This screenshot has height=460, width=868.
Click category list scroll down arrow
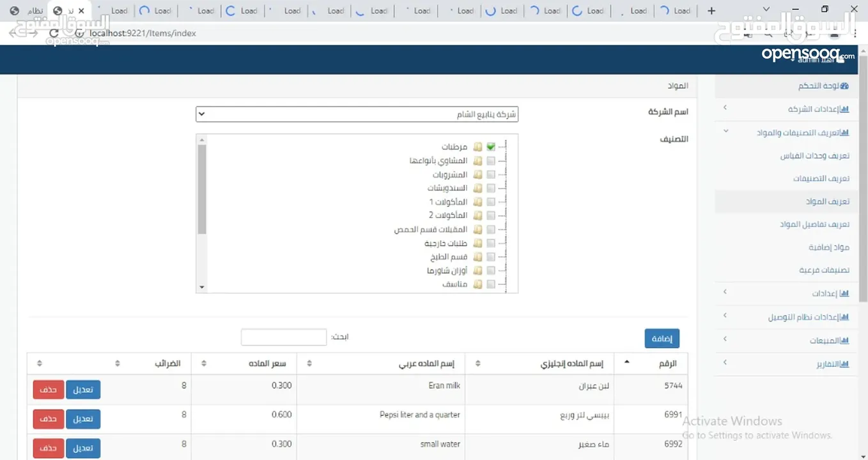pyautogui.click(x=202, y=287)
